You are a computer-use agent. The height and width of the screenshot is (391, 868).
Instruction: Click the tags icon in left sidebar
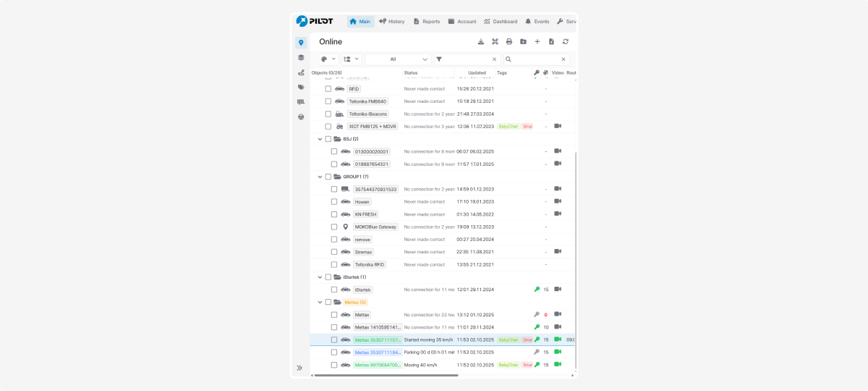click(301, 87)
